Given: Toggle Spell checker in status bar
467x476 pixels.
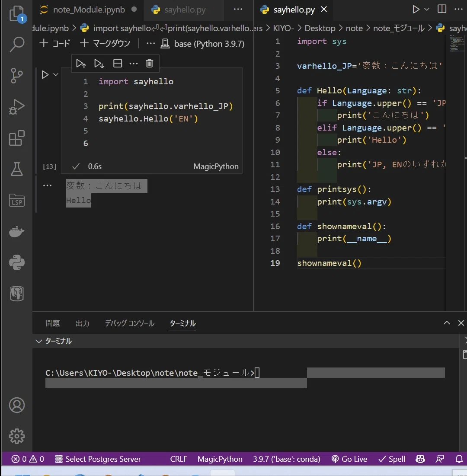Looking at the screenshot, I should click(392, 459).
